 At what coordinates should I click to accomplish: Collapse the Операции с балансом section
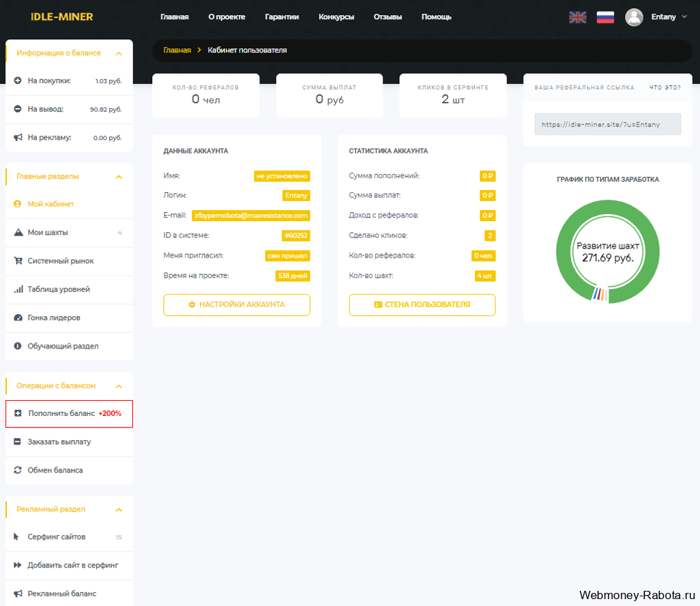click(119, 386)
